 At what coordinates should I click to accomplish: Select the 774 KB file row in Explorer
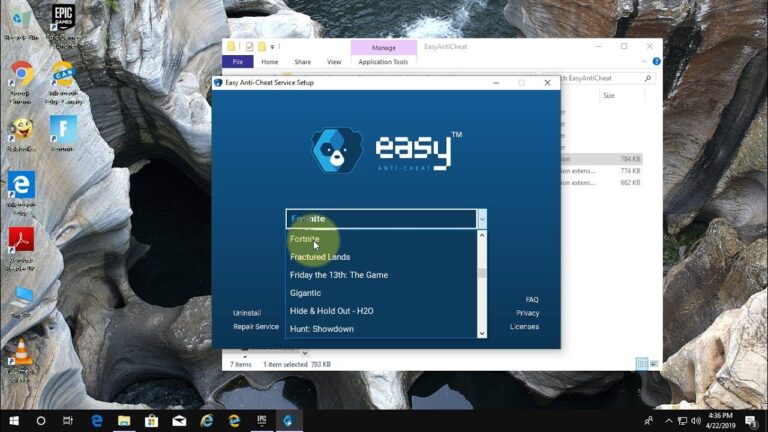point(601,171)
